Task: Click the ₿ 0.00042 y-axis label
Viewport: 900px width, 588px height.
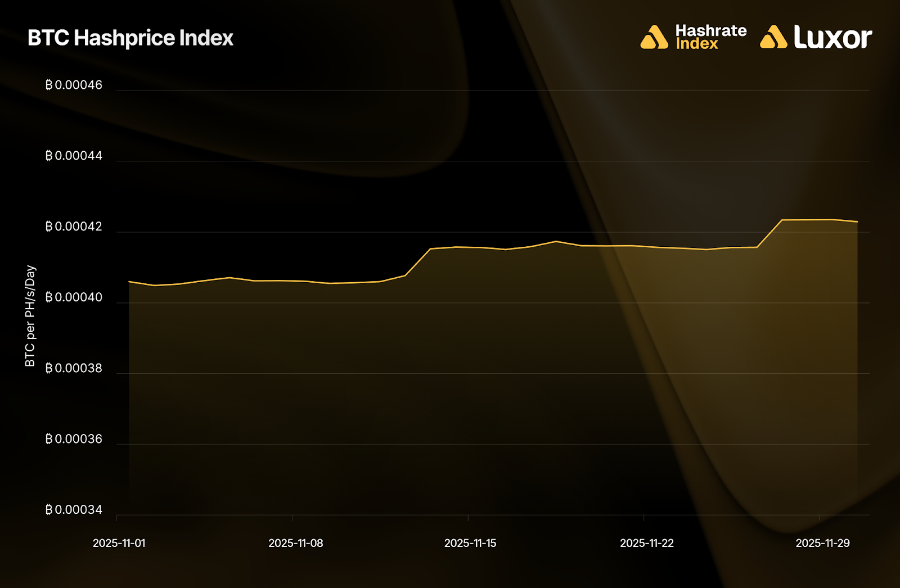Action: pyautogui.click(x=74, y=227)
